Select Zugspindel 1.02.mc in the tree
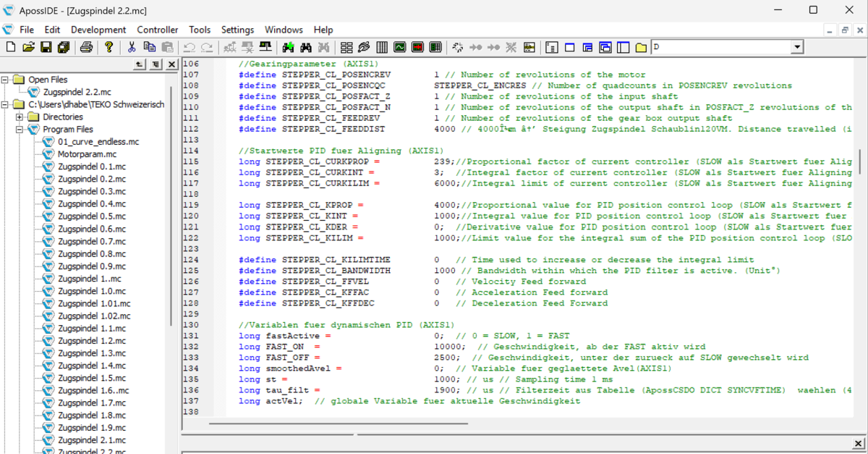Viewport: 868px width, 454px height. (x=94, y=316)
